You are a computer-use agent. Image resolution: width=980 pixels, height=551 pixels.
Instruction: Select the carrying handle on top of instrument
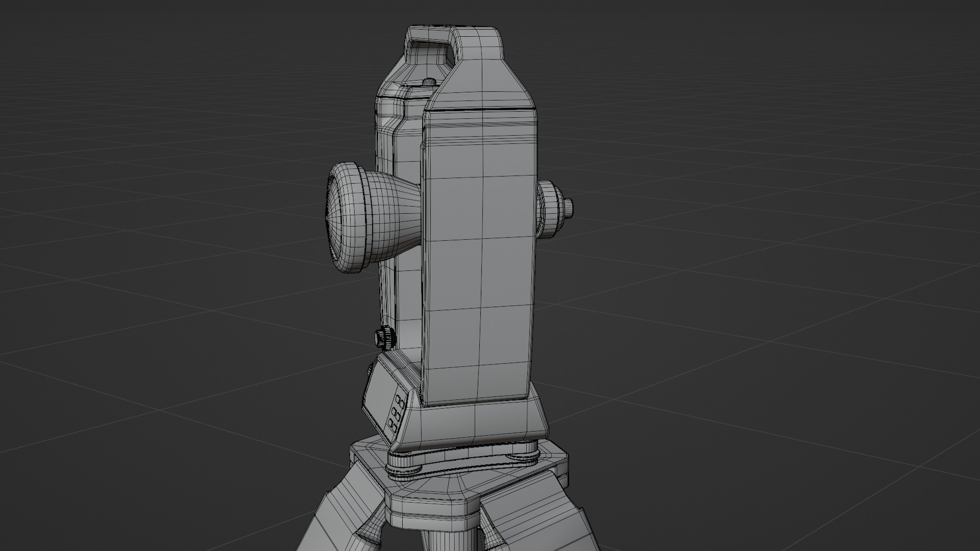coord(454,43)
